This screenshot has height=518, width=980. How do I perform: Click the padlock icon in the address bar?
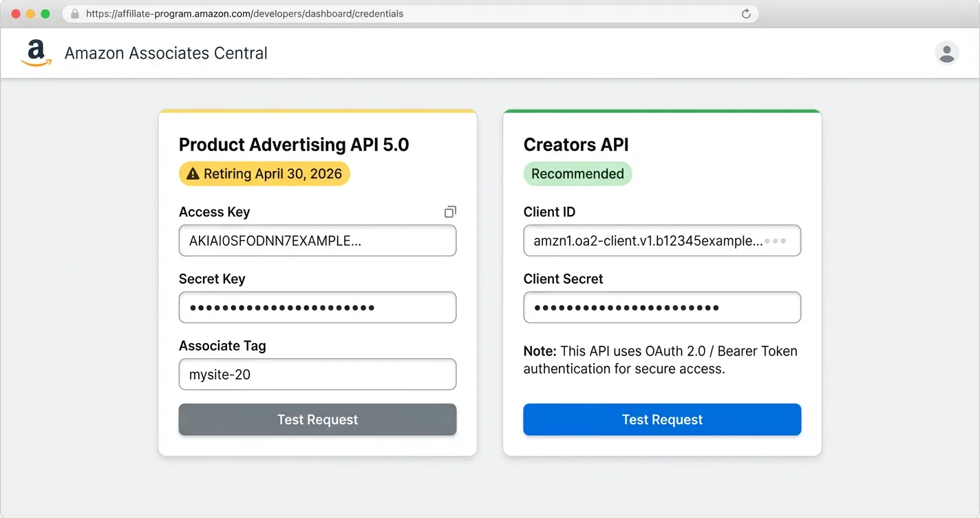click(74, 13)
